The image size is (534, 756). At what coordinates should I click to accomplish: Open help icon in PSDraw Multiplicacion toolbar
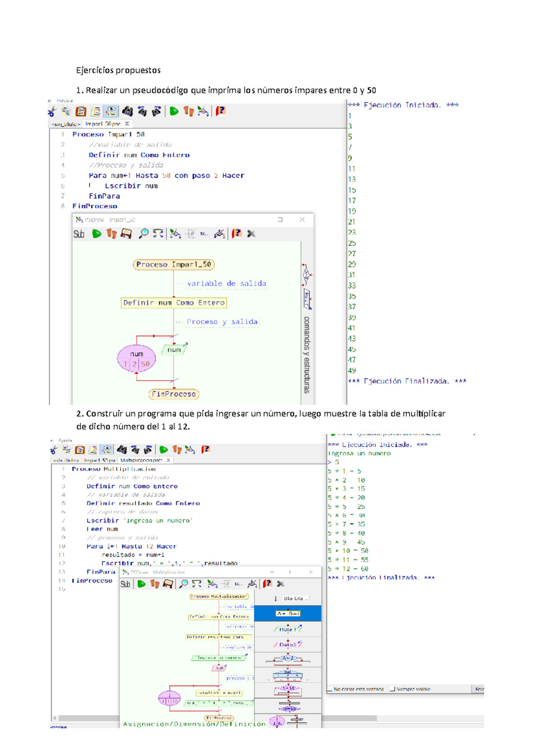click(x=267, y=584)
